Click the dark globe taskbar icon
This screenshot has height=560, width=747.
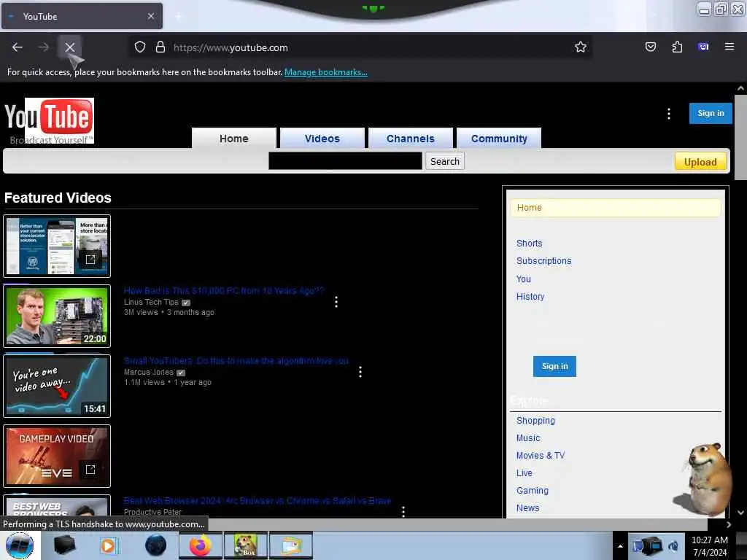pos(156,545)
